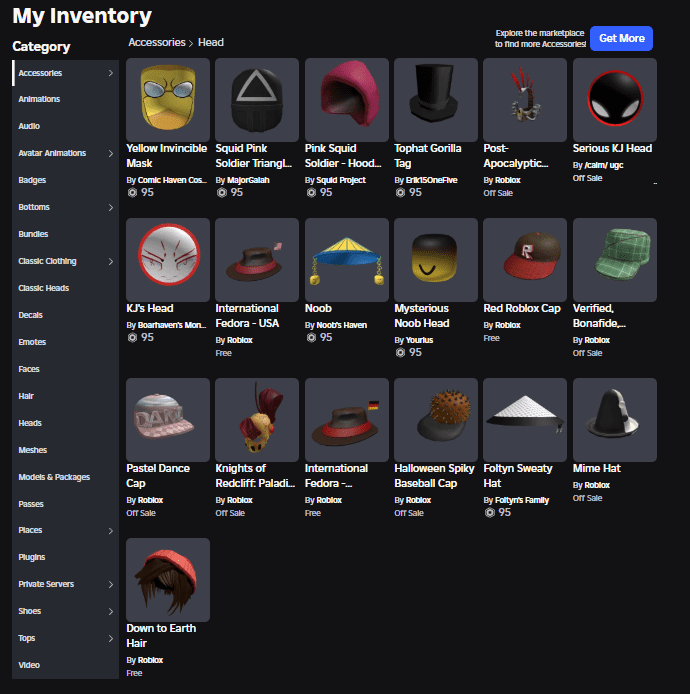Viewport: 690px width, 694px height.
Task: Click the Head breadcrumb
Action: click(211, 42)
